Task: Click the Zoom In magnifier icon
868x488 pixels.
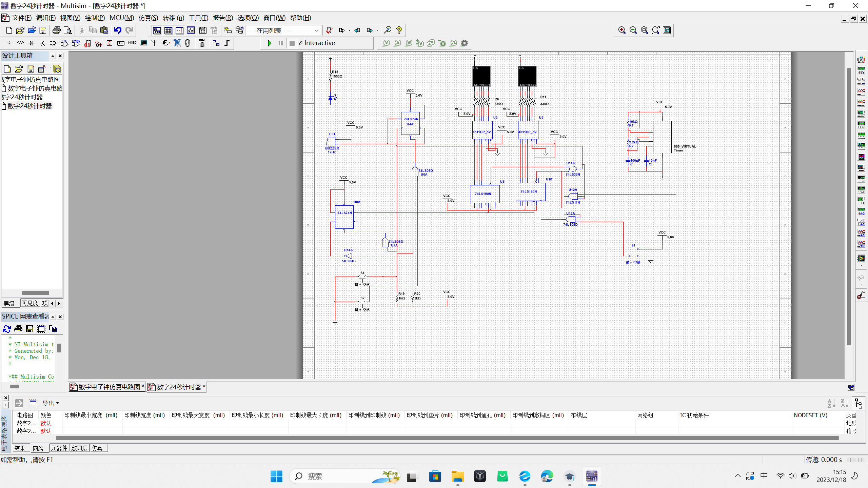Action: pyautogui.click(x=622, y=30)
